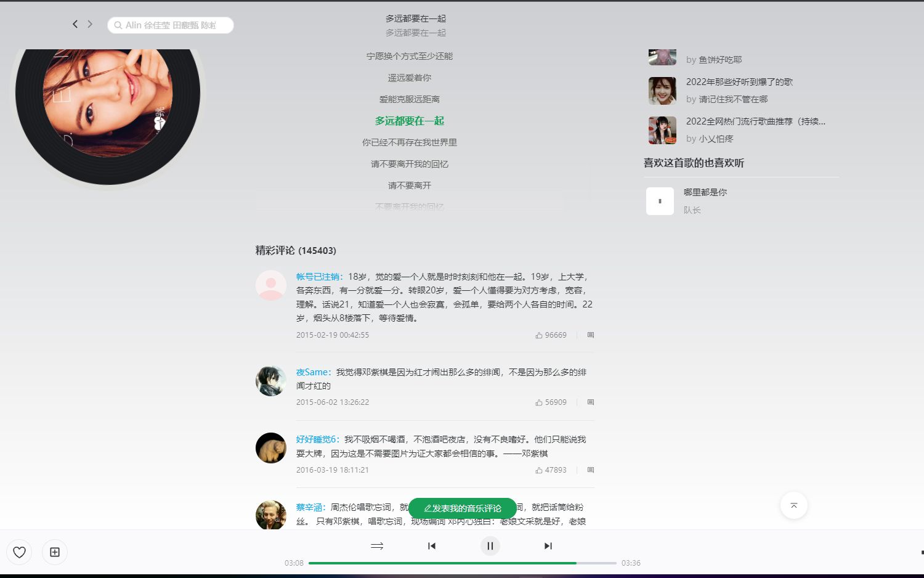
Task: Skip to previous track
Action: coord(432,546)
